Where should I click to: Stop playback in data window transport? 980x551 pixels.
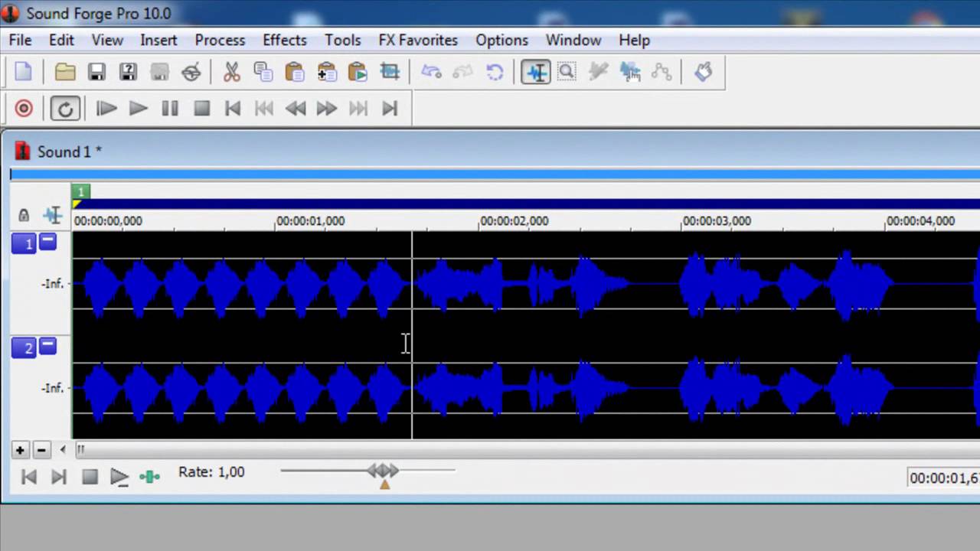(x=90, y=478)
